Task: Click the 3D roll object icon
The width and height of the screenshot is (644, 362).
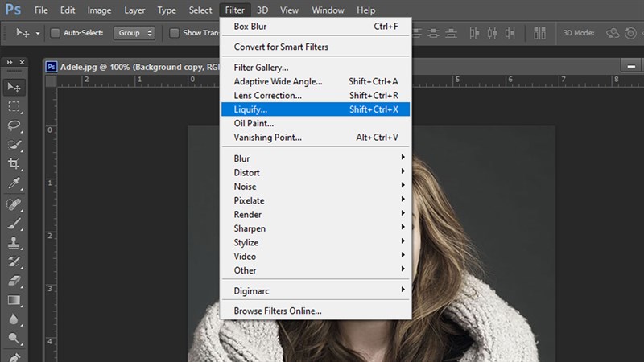Action: tap(630, 33)
